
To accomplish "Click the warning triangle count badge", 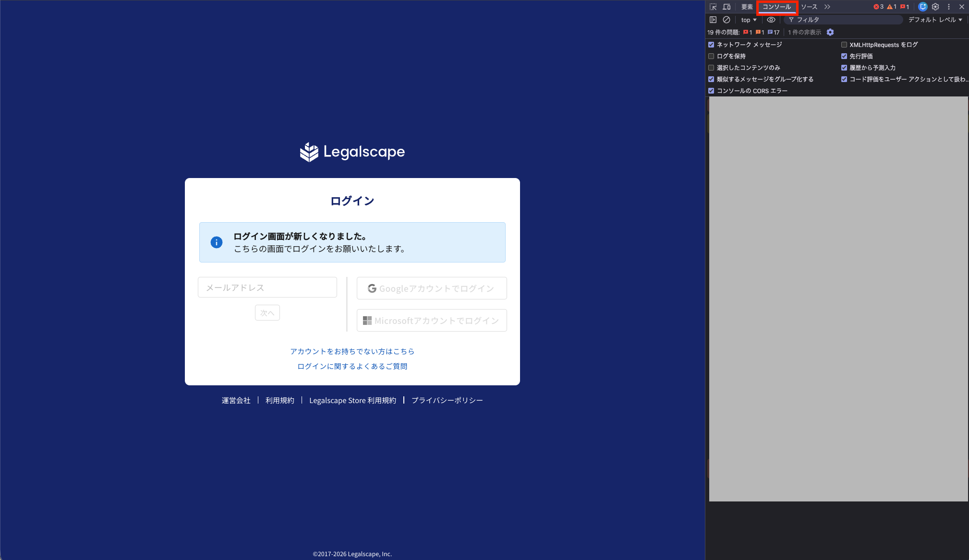I will (x=892, y=7).
